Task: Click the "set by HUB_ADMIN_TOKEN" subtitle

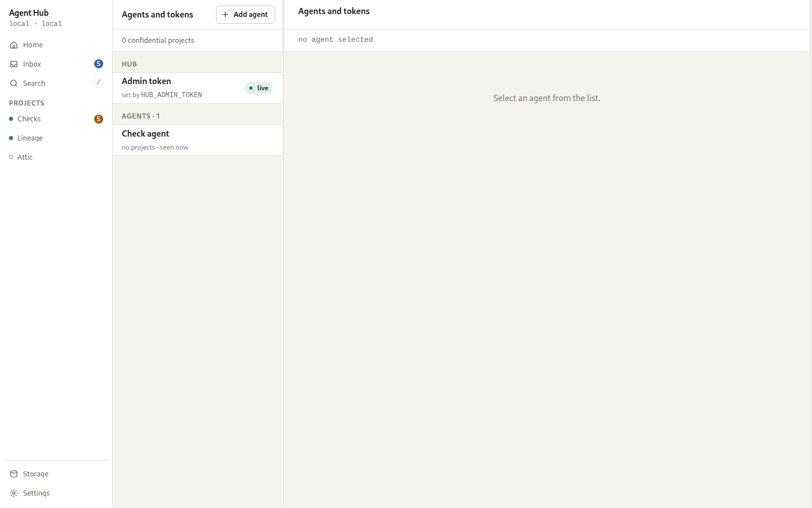Action: (x=162, y=95)
